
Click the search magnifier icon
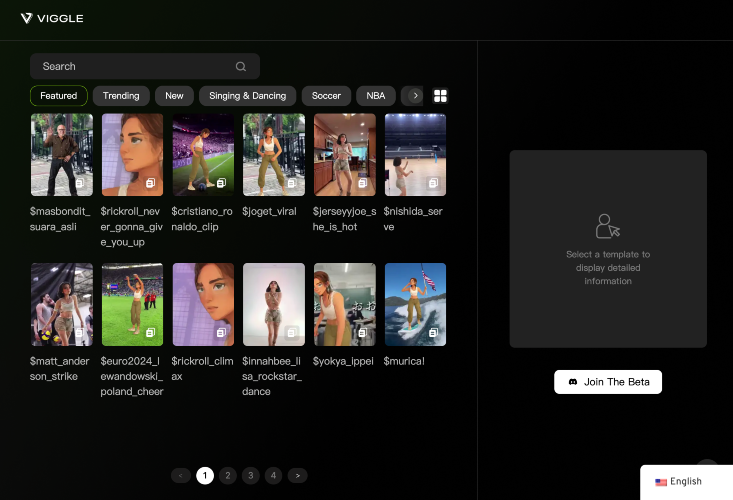(x=241, y=66)
